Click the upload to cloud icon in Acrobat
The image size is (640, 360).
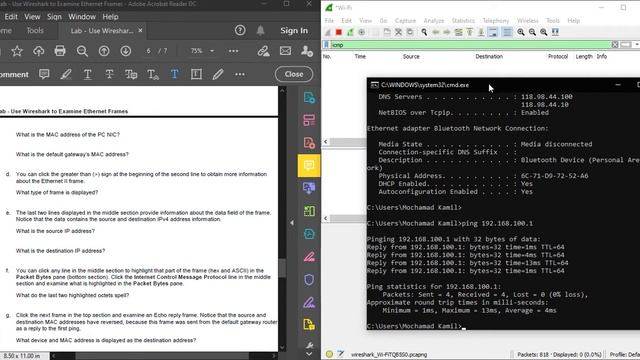click(x=38, y=51)
